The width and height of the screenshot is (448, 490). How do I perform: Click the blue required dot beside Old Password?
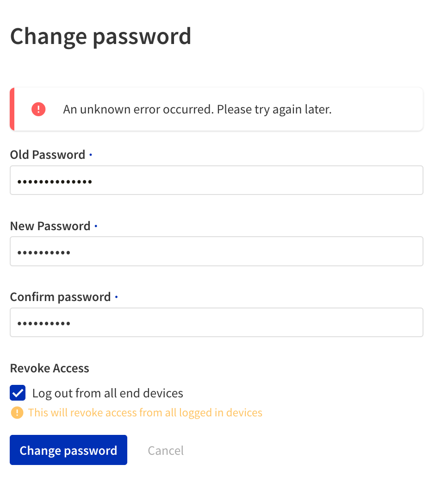click(91, 156)
